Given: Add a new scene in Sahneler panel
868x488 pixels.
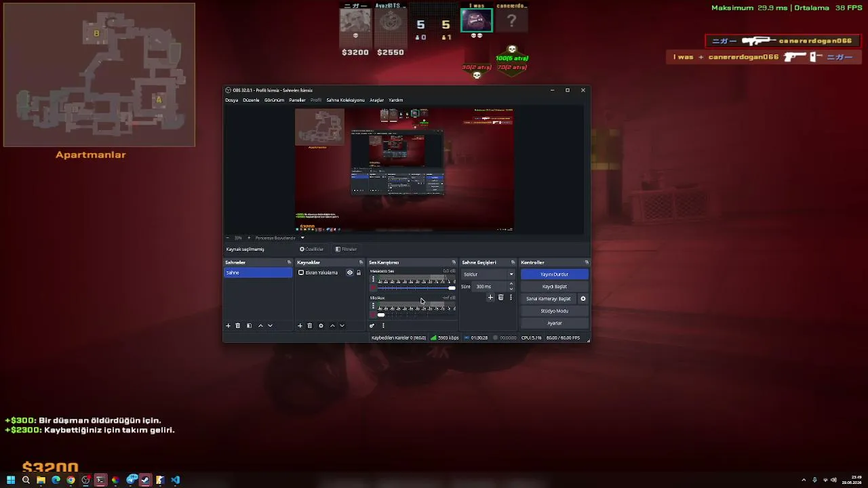Looking at the screenshot, I should [x=228, y=326].
